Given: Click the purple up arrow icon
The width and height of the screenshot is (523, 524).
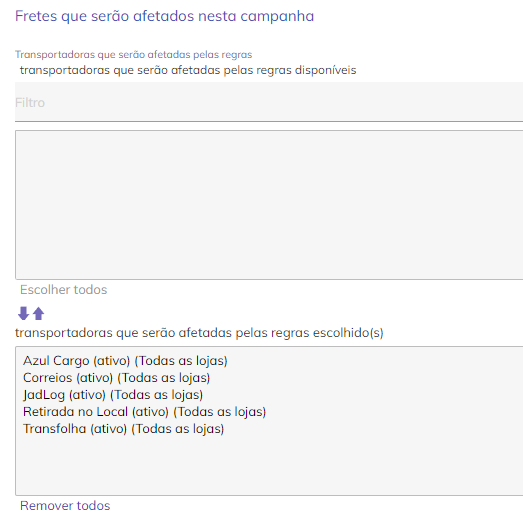Looking at the screenshot, I should (38, 313).
